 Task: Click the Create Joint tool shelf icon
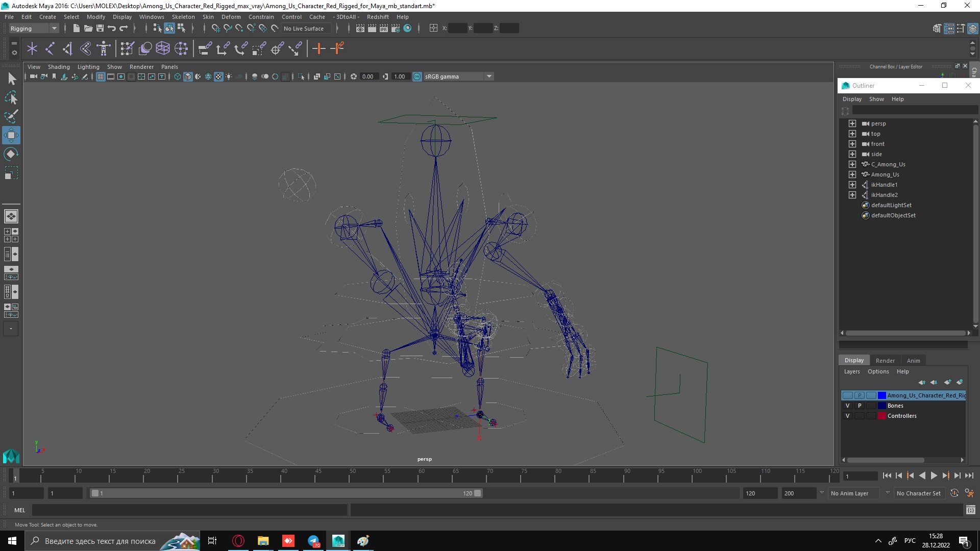(x=50, y=48)
